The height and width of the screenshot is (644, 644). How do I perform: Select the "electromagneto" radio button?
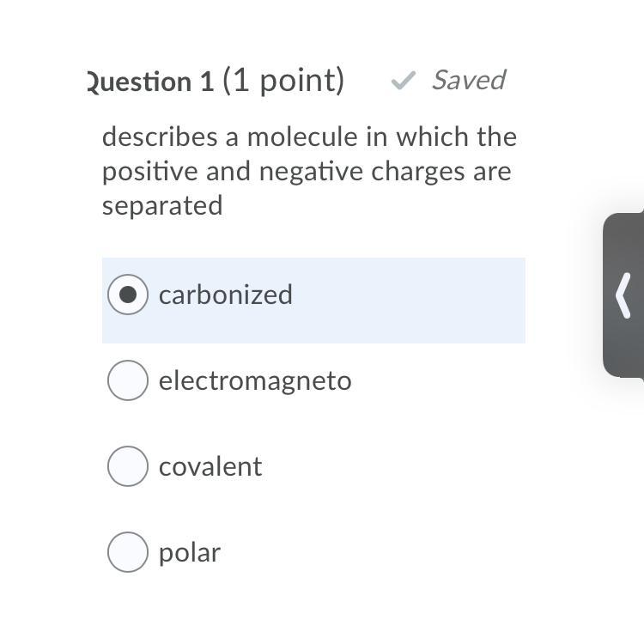pyautogui.click(x=128, y=380)
